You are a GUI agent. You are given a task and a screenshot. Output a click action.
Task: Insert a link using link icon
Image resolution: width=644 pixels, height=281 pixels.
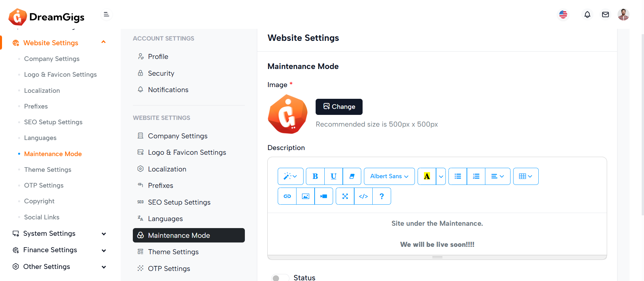coord(287,196)
